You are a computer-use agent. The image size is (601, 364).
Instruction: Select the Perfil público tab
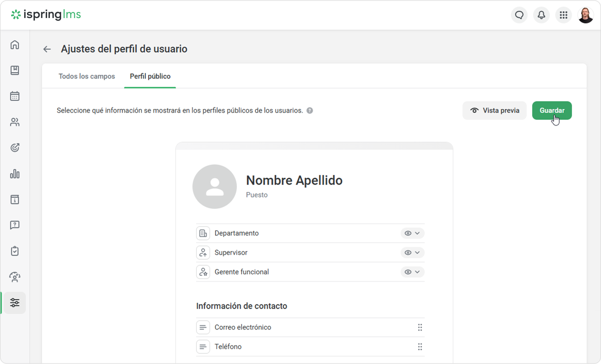(150, 76)
